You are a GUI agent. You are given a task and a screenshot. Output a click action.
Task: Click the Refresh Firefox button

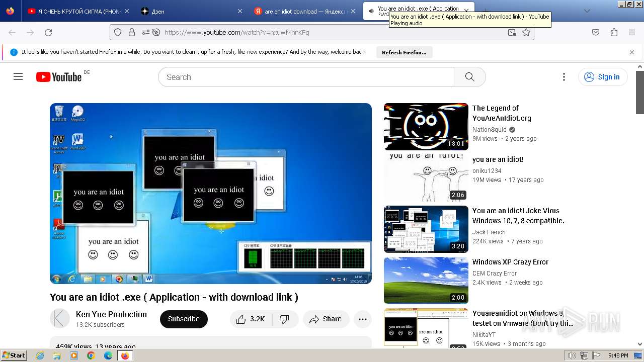(404, 52)
